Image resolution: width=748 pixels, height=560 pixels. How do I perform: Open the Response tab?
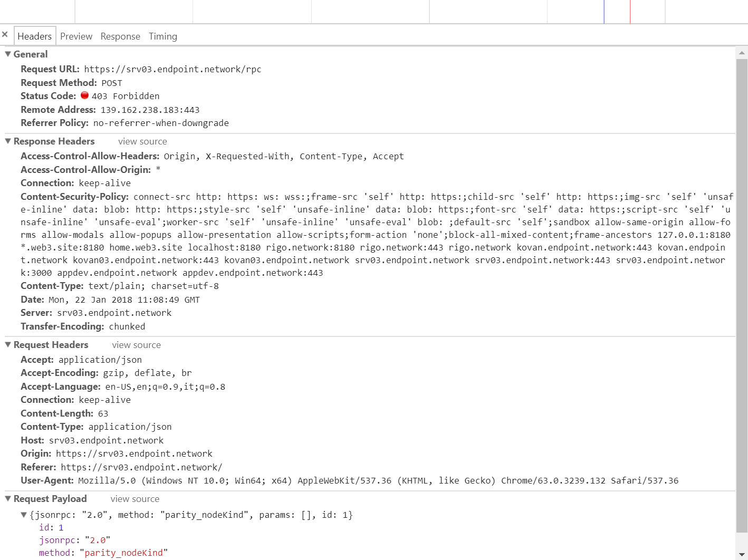coord(120,36)
